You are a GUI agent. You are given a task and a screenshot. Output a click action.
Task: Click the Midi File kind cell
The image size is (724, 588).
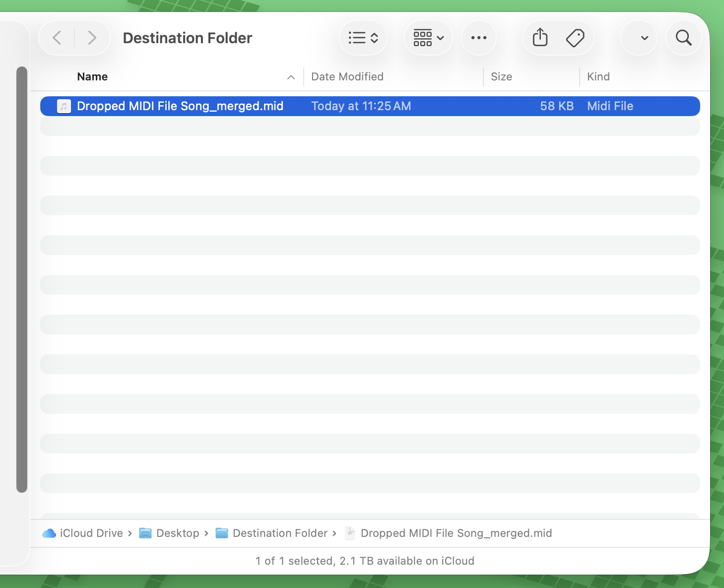[x=610, y=106]
